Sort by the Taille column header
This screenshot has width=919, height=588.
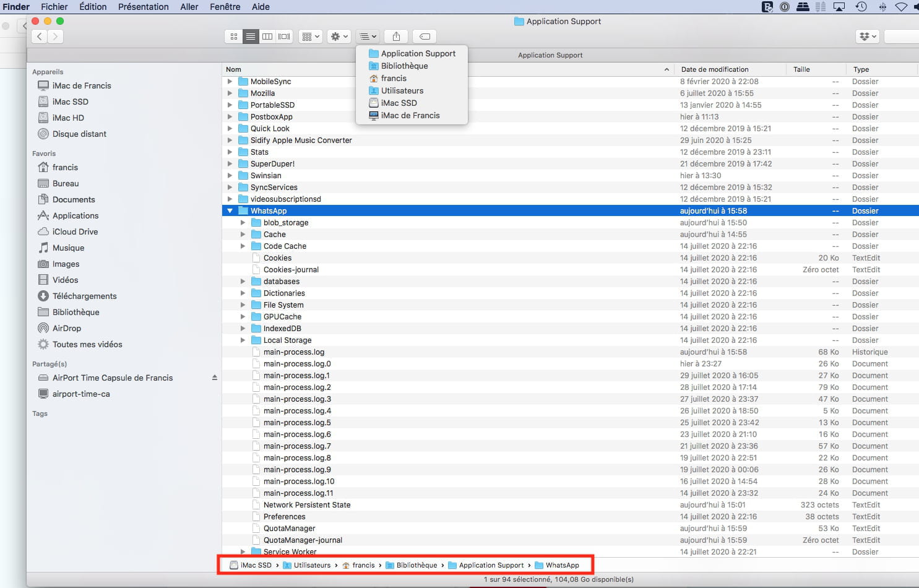coord(816,69)
